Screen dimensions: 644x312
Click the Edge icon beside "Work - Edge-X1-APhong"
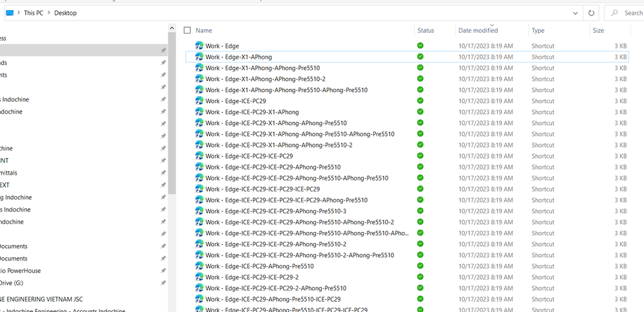tap(200, 57)
